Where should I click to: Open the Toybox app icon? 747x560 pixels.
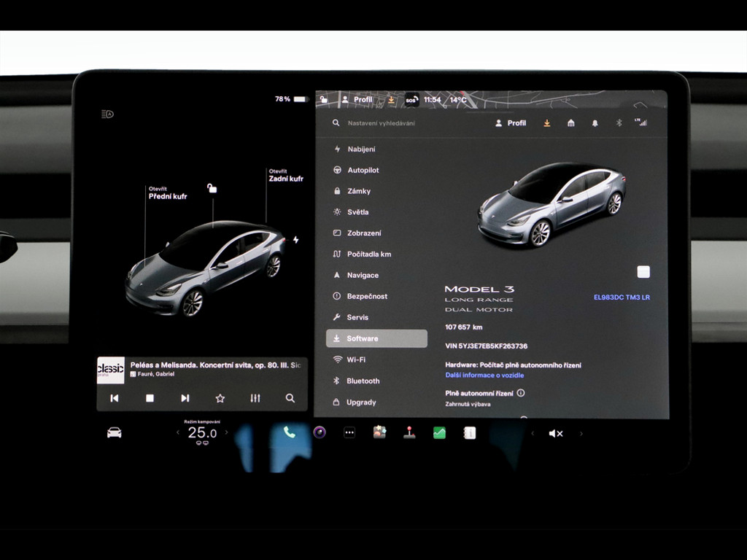pos(379,432)
